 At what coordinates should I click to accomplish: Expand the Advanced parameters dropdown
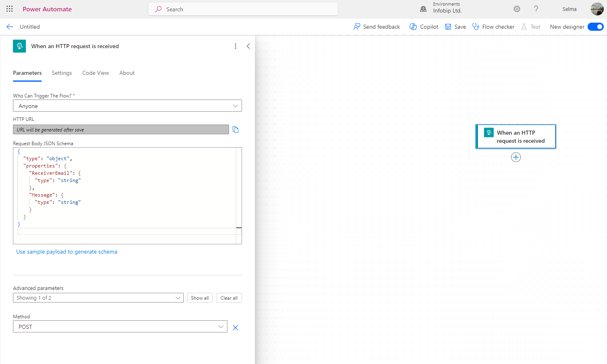pos(178,298)
